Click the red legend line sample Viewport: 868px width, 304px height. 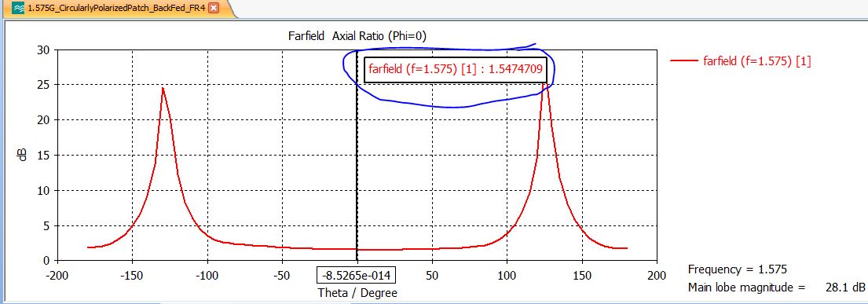coord(684,61)
